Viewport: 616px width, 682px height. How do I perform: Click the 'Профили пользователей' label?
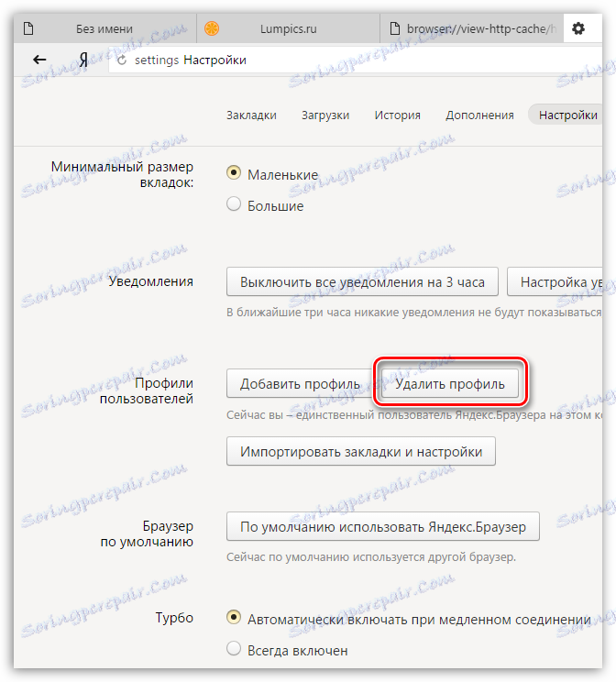tap(147, 390)
